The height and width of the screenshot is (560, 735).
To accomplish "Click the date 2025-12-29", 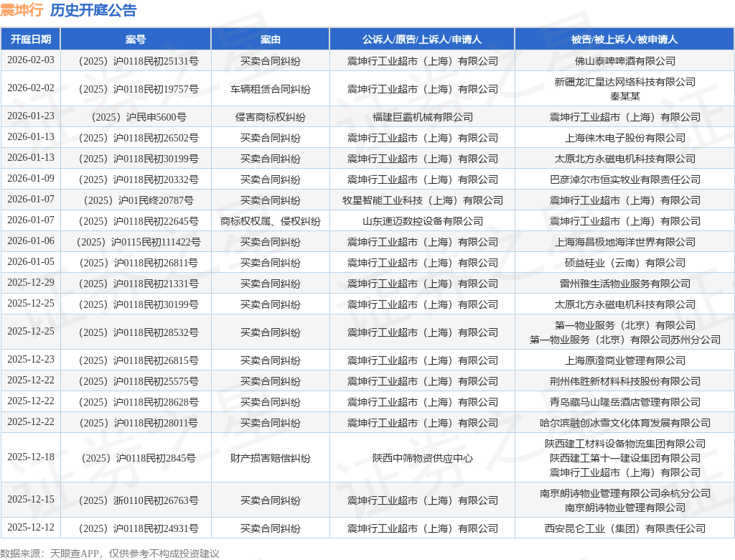I will 30,283.
